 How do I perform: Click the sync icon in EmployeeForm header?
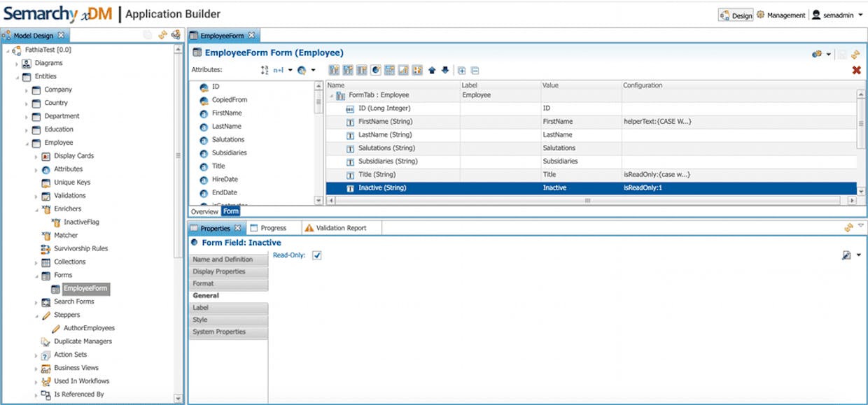[855, 54]
